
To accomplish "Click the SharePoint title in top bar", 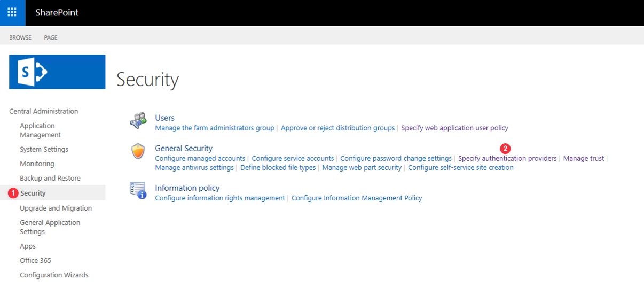I will [x=57, y=12].
